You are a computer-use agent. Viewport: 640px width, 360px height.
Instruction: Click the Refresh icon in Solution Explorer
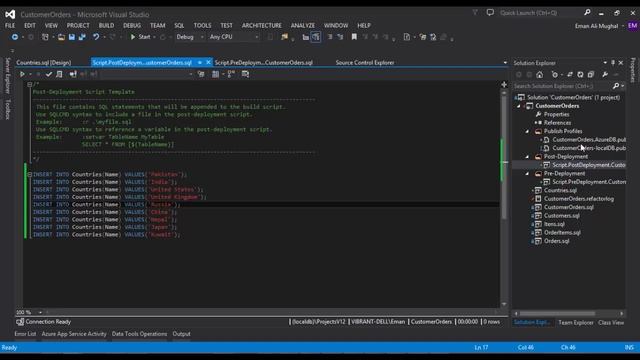point(580,75)
